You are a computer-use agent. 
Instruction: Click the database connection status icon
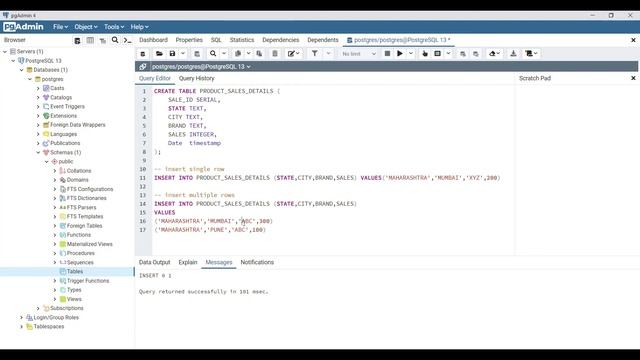[142, 67]
